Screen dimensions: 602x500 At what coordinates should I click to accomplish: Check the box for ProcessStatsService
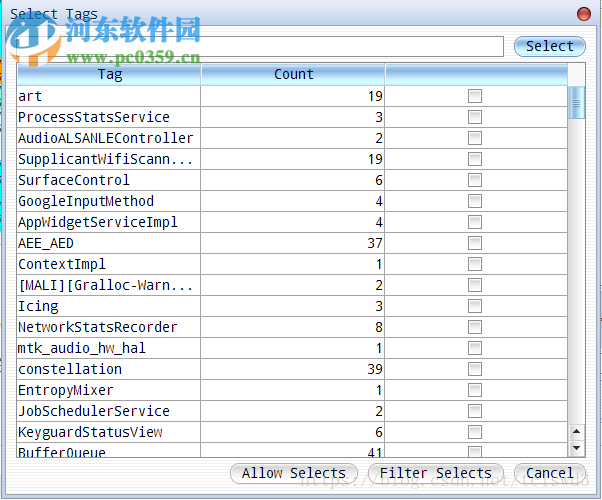point(475,117)
